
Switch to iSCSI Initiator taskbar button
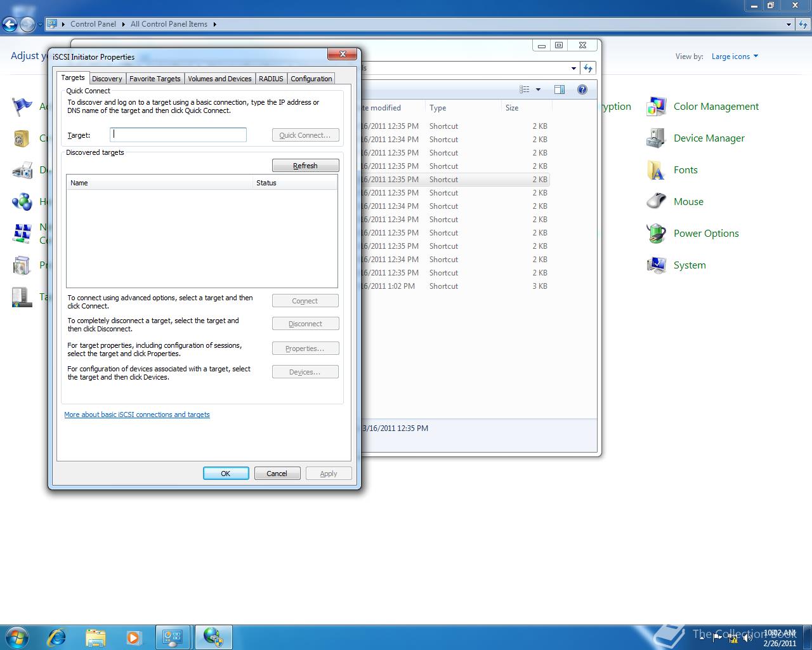pyautogui.click(x=213, y=637)
